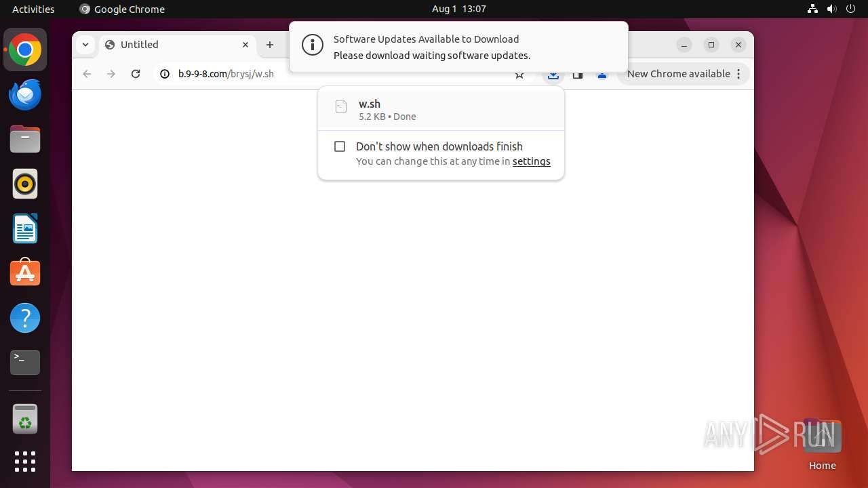This screenshot has height=488, width=868.
Task: Launch Terminal from the dock
Action: (25, 363)
